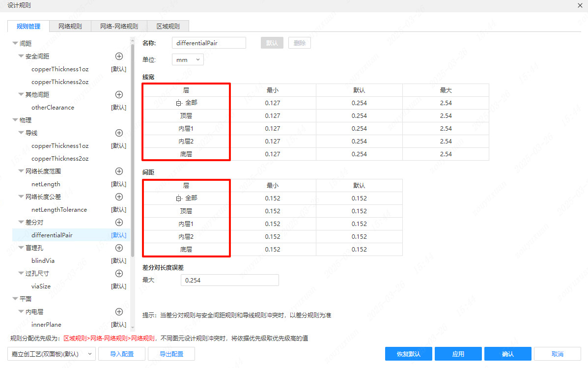
Task: Click the 应用 button
Action: tap(458, 353)
